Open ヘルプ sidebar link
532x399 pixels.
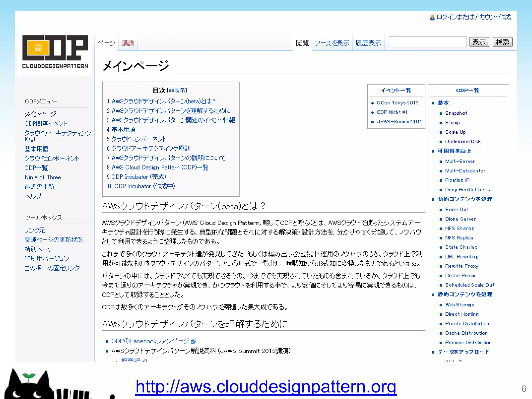(33, 196)
